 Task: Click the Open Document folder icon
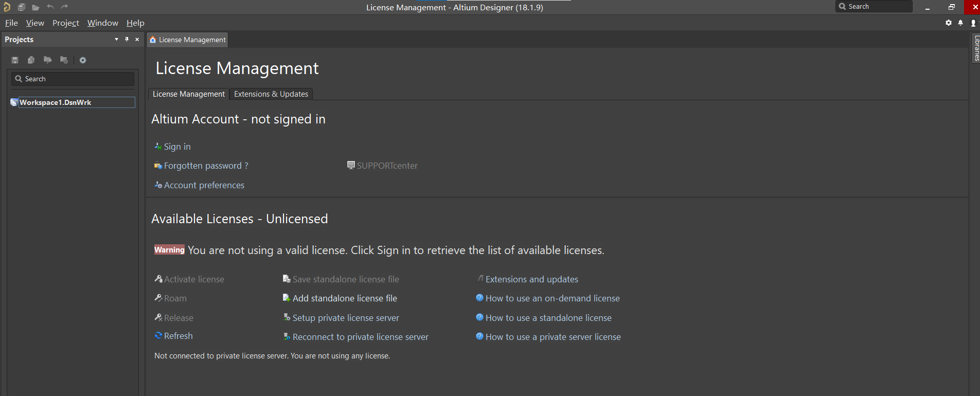point(35,7)
